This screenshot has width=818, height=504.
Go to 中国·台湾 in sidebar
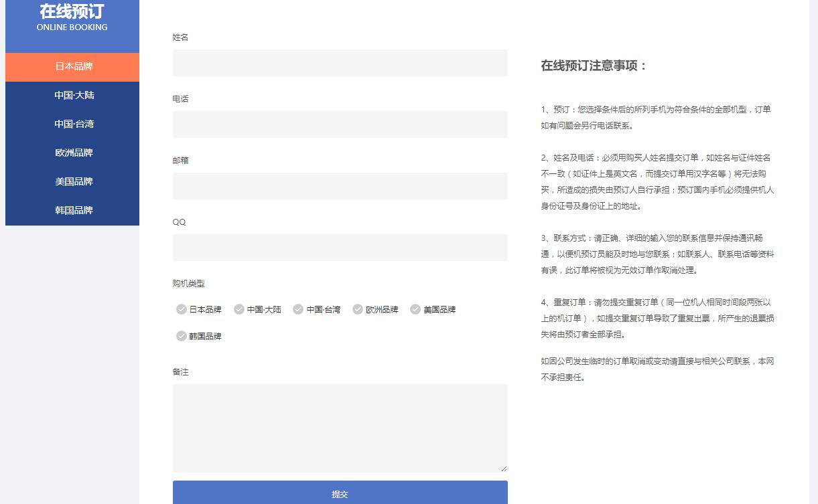pyautogui.click(x=73, y=124)
